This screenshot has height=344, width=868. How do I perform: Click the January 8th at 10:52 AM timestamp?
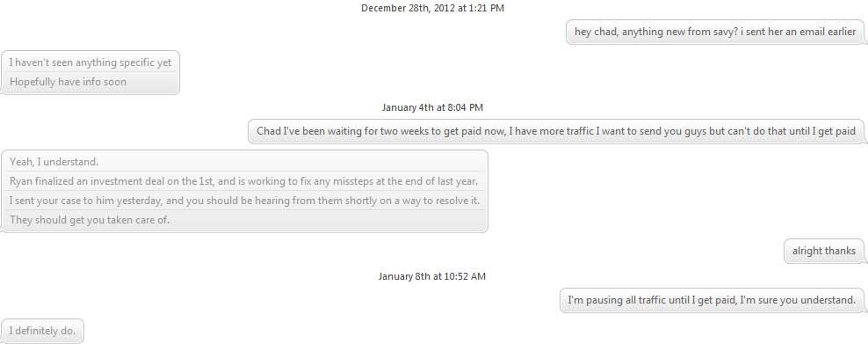point(432,276)
